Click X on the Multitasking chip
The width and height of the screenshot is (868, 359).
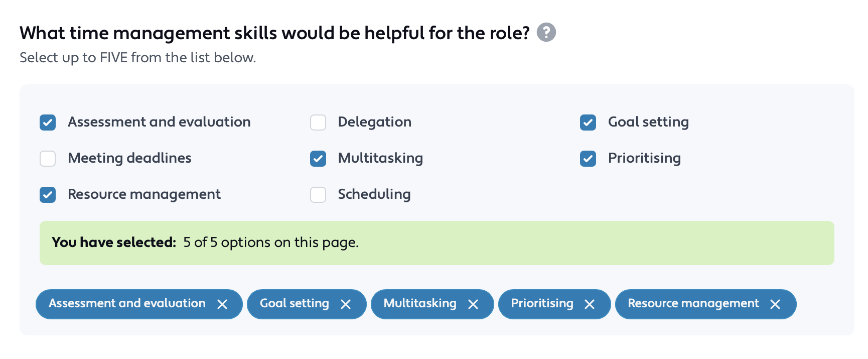click(473, 304)
